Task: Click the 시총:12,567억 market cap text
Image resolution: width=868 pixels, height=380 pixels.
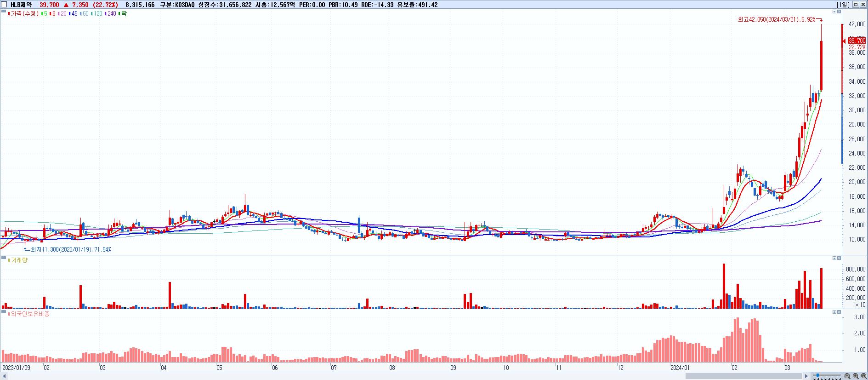Action: tap(275, 5)
